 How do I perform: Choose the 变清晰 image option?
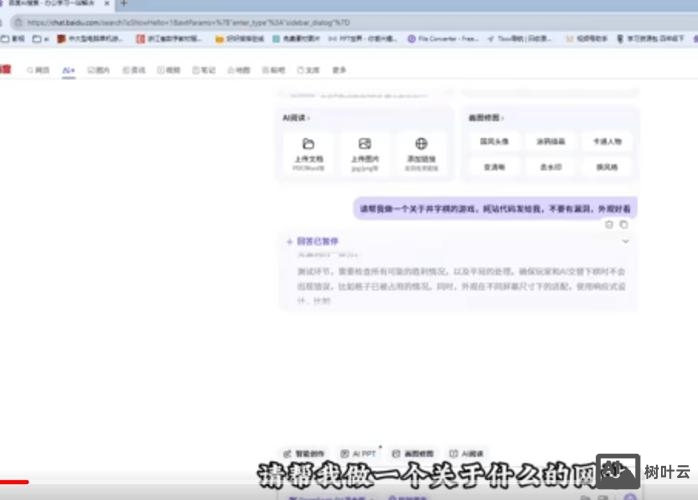(494, 167)
